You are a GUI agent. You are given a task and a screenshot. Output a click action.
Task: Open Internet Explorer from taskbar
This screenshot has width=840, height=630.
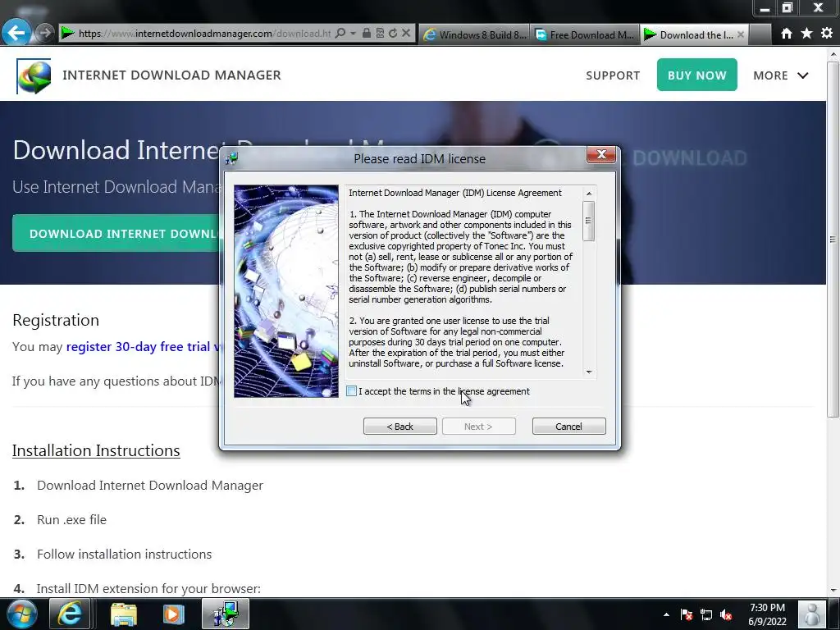click(70, 614)
